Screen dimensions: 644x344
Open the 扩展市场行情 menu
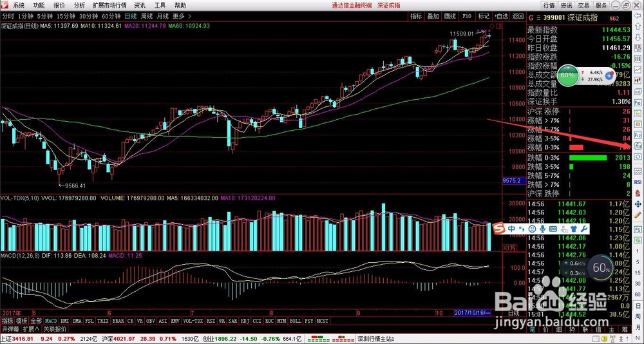(109, 5)
